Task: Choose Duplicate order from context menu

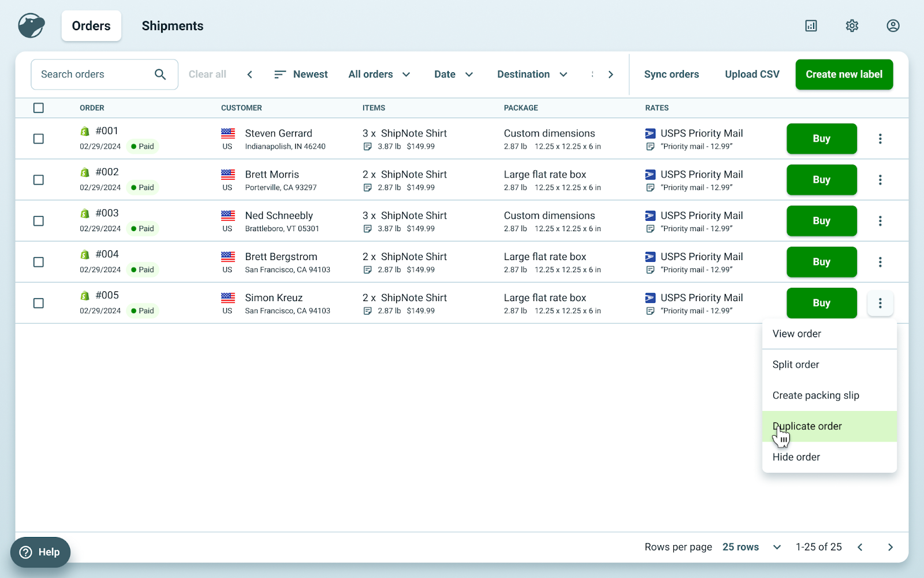Action: [x=829, y=427]
